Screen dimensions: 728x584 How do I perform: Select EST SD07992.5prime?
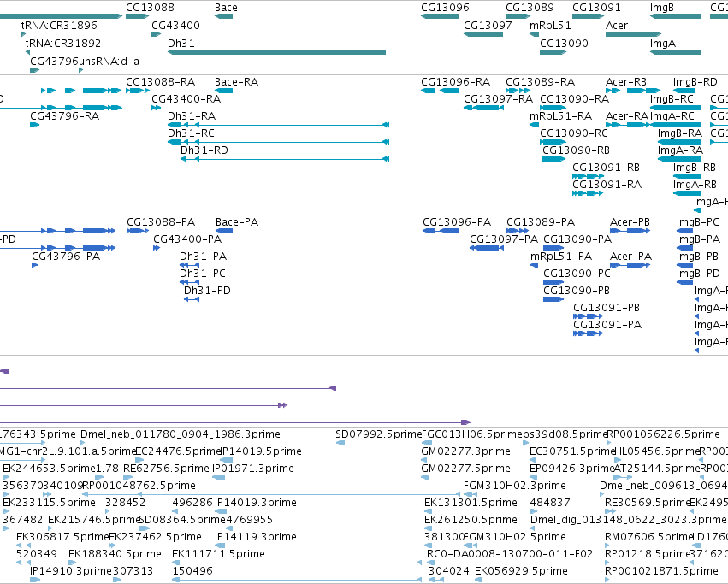click(379, 434)
